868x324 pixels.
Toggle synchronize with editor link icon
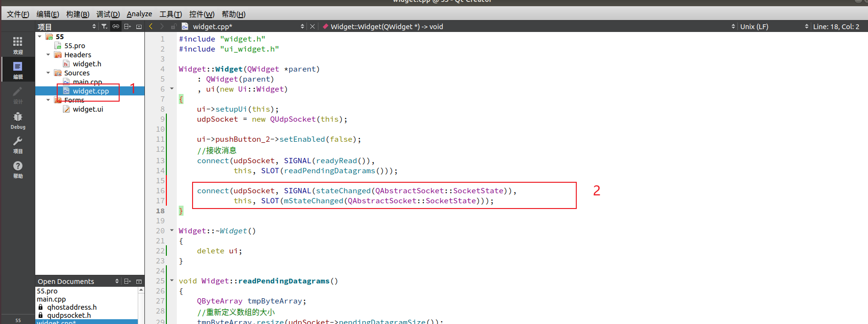(116, 27)
